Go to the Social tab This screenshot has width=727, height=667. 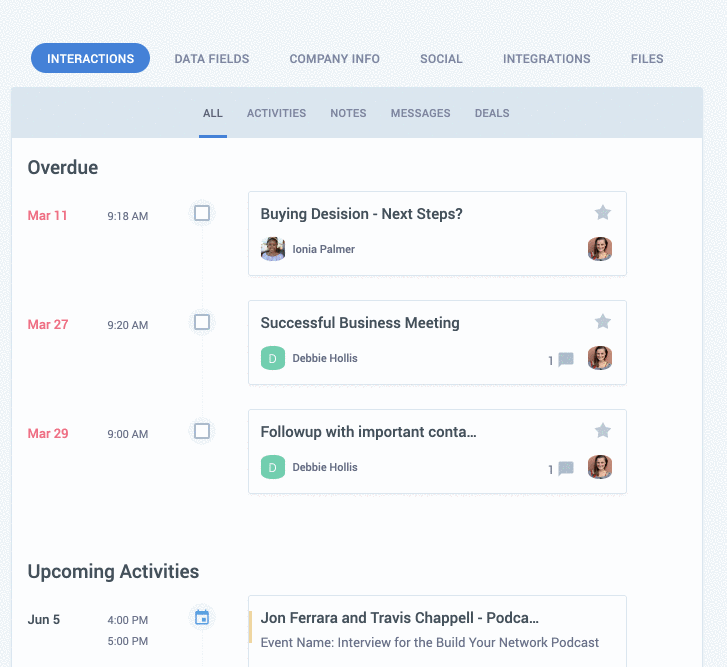click(441, 59)
